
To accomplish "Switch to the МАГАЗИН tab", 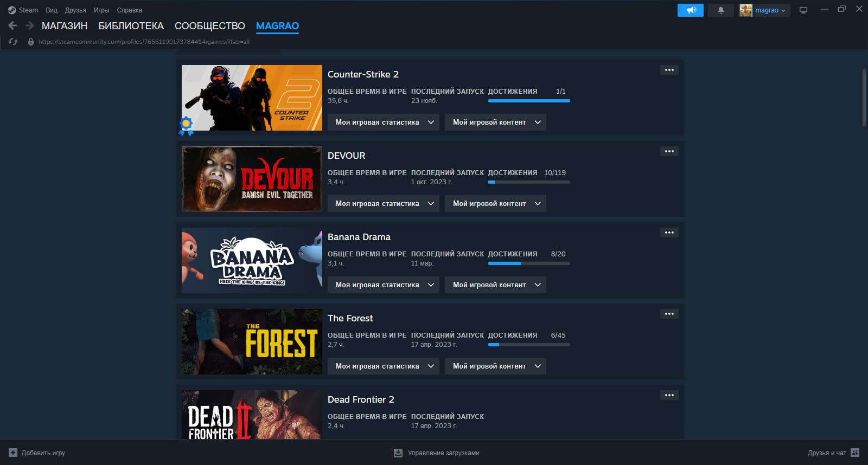I will click(65, 26).
